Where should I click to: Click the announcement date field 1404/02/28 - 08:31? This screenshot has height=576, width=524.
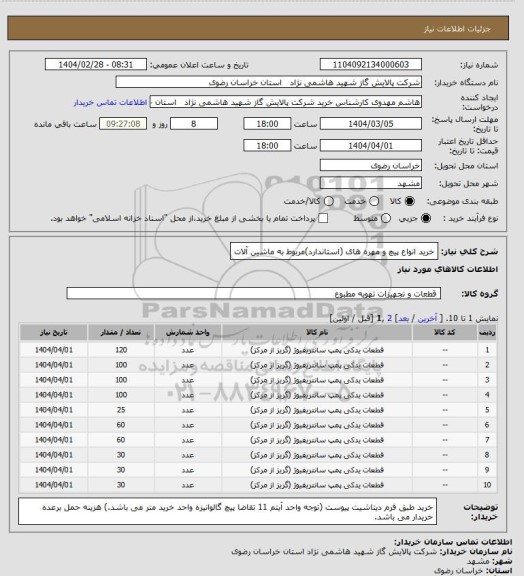96,64
